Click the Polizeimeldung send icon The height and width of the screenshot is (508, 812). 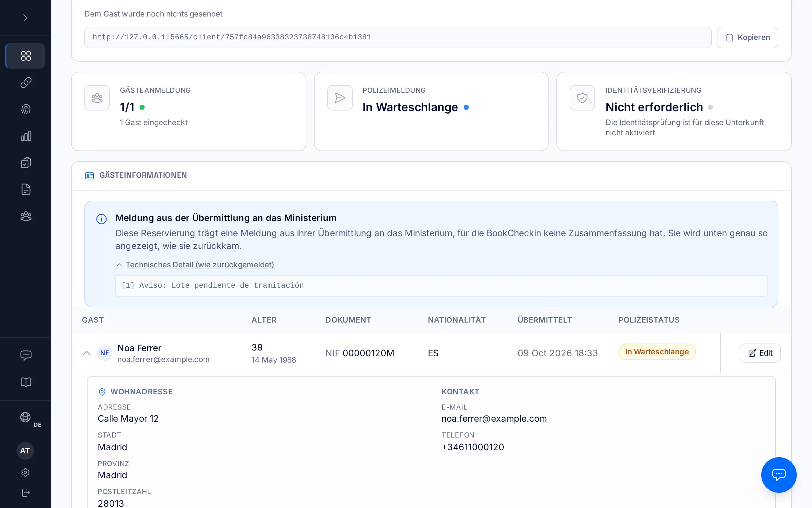pyautogui.click(x=340, y=98)
